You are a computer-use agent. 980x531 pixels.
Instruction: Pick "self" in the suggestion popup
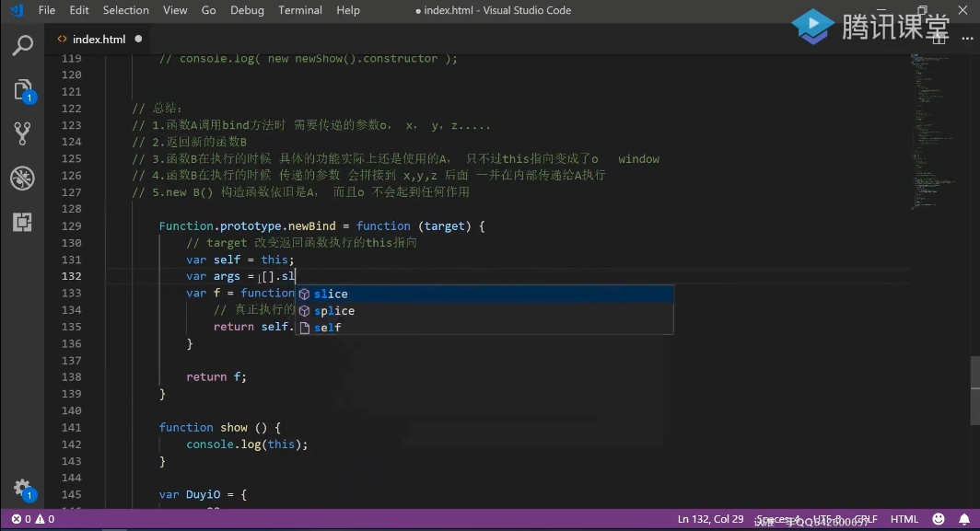pos(327,328)
